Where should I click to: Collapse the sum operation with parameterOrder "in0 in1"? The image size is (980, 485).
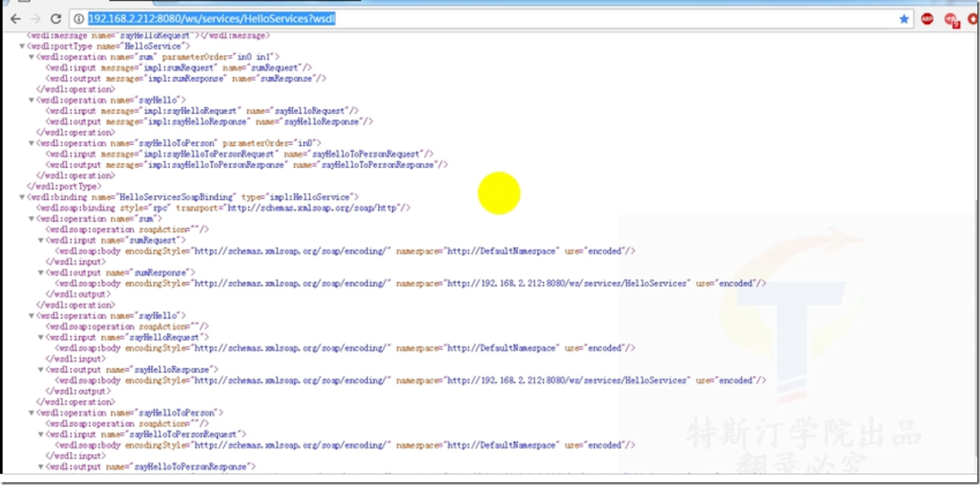coord(31,57)
